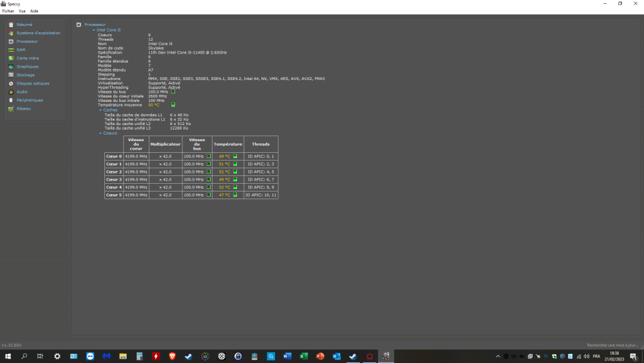Click Température column header
The height and width of the screenshot is (363, 644).
tap(228, 144)
